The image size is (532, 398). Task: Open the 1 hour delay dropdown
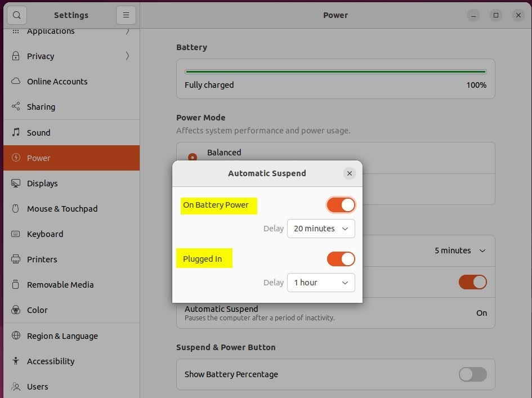click(x=321, y=283)
